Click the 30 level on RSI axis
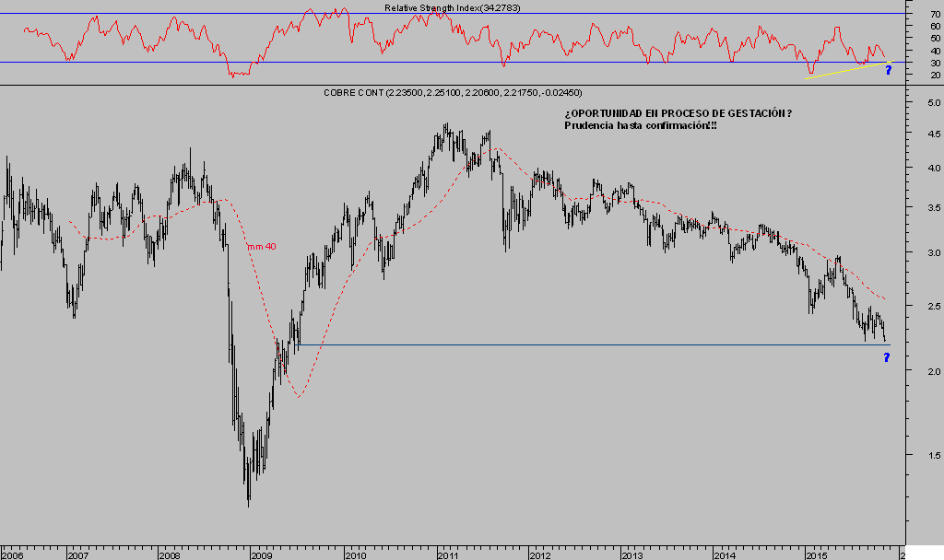The height and width of the screenshot is (560, 944). click(936, 64)
